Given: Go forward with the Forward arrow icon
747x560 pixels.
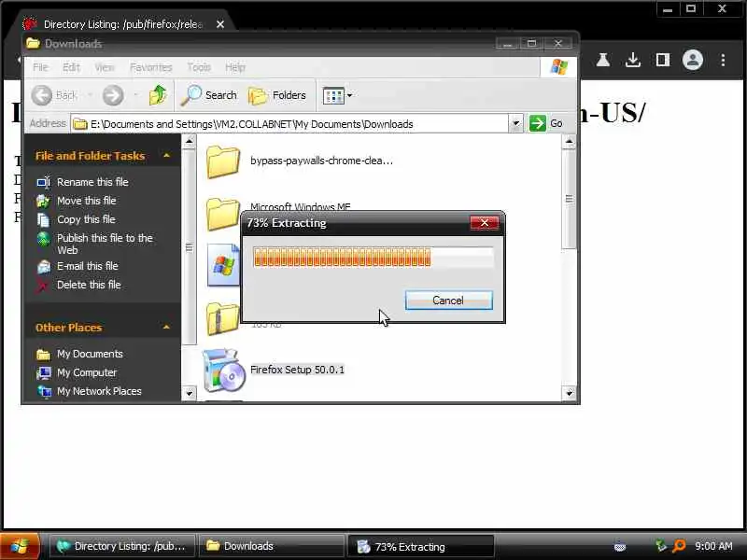Looking at the screenshot, I should click(113, 95).
